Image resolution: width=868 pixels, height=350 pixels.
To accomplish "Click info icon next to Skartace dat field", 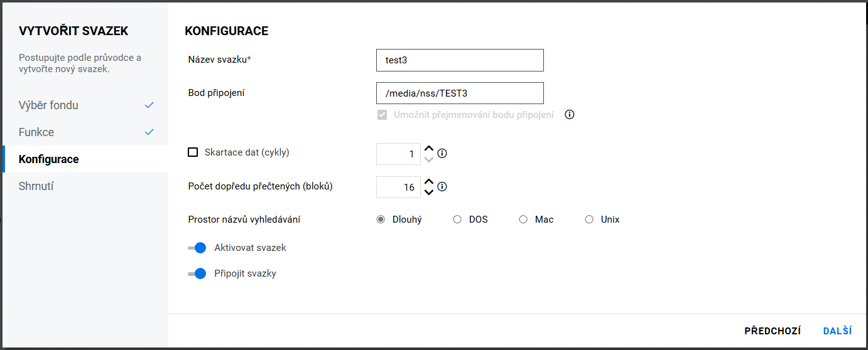I will pyautogui.click(x=442, y=153).
